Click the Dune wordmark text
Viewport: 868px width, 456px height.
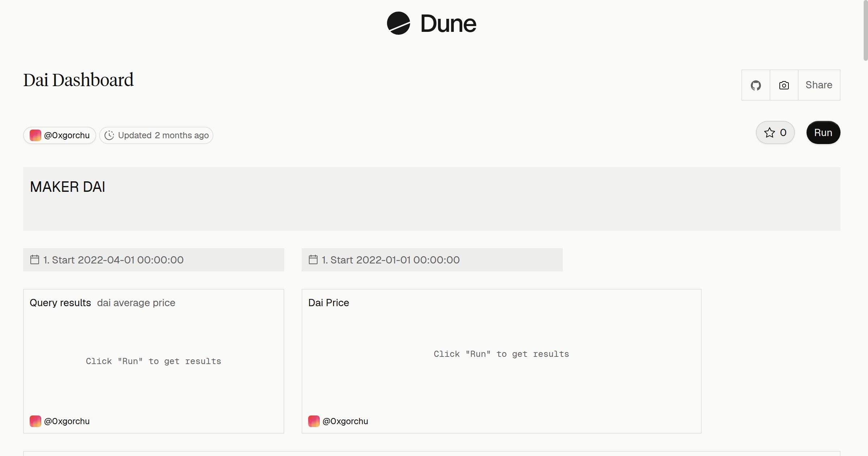tap(448, 24)
